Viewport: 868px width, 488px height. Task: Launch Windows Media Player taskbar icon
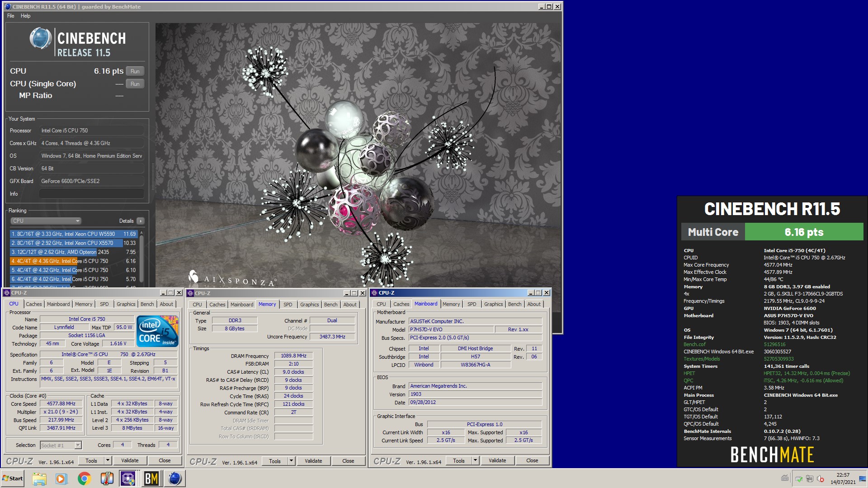pyautogui.click(x=61, y=479)
